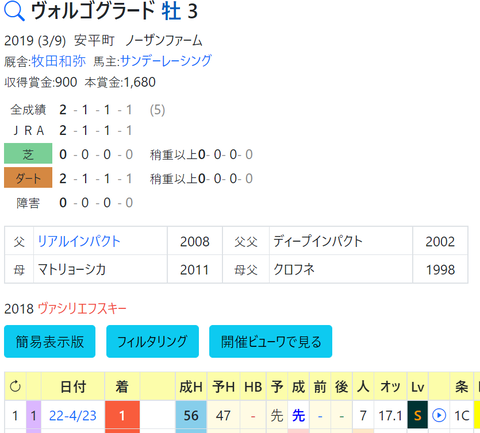Click the 簡易表示版 button
The width and height of the screenshot is (480, 433).
[50, 342]
